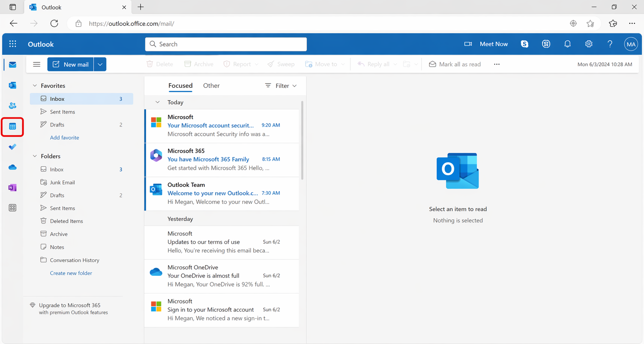The height and width of the screenshot is (344, 644).
Task: Collapse the Favorites section
Action: point(35,86)
